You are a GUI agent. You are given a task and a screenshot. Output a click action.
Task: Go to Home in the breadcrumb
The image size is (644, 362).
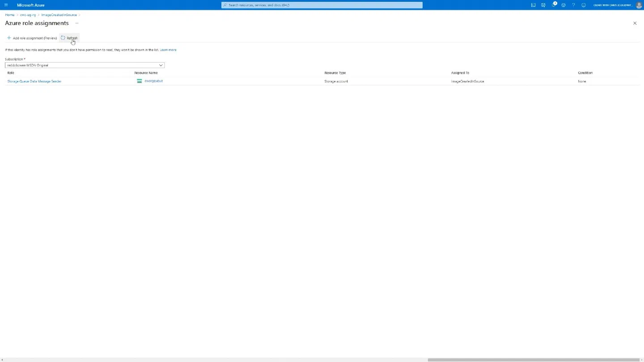(x=10, y=15)
